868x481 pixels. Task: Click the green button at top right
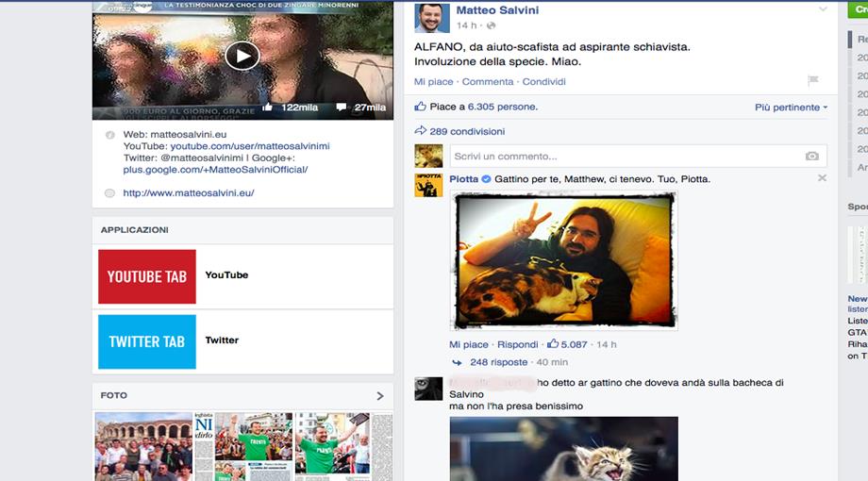tap(858, 9)
